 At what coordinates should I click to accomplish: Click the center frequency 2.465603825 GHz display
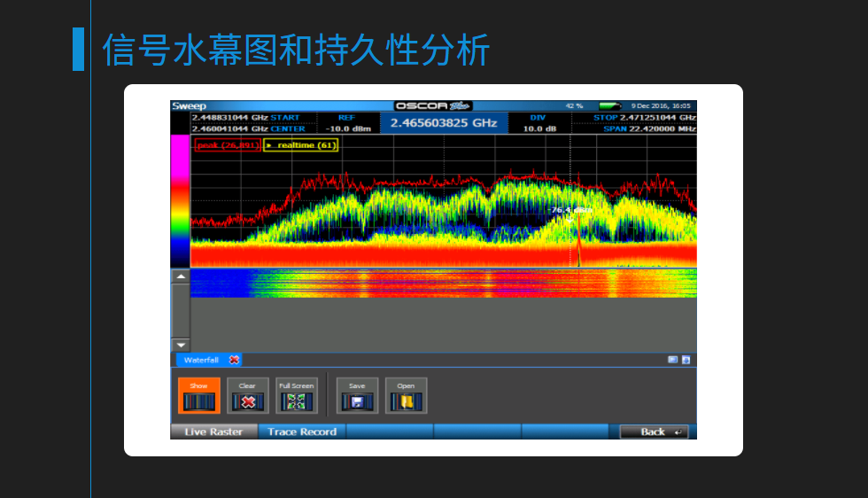click(x=444, y=123)
